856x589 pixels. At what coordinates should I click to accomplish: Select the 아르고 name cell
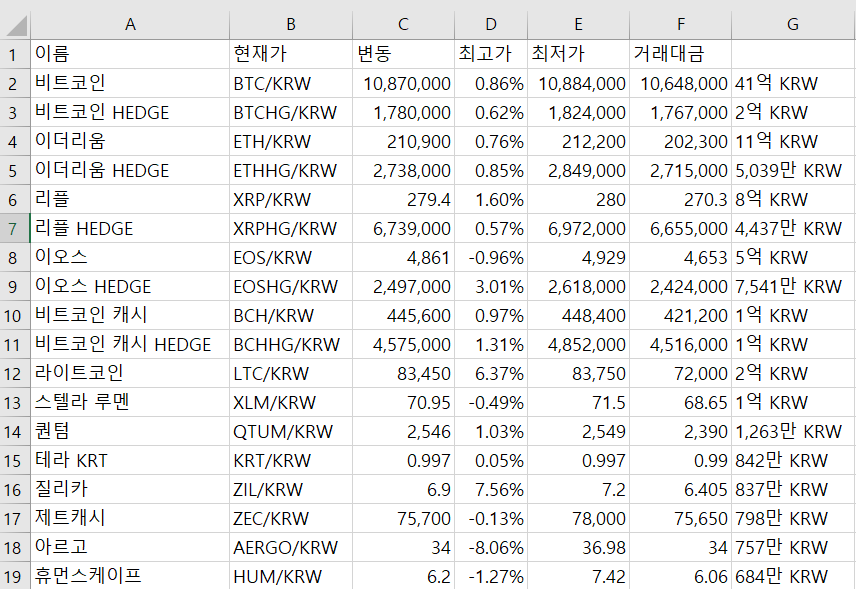point(130,546)
